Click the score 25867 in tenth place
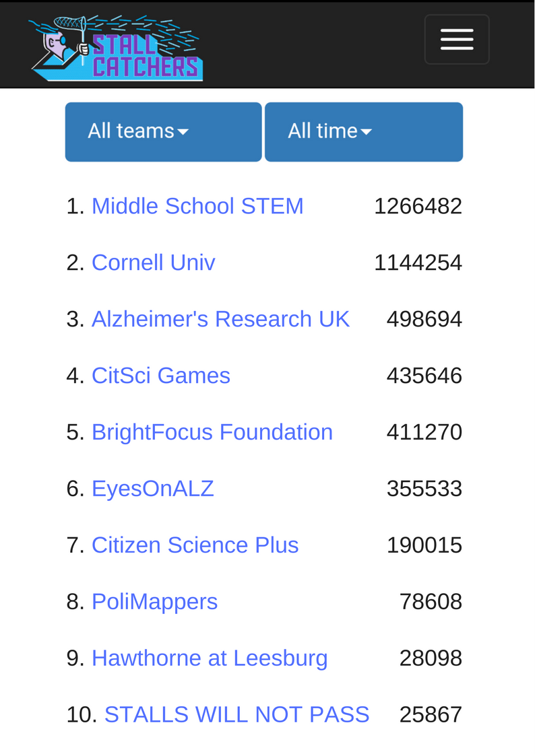 click(431, 714)
